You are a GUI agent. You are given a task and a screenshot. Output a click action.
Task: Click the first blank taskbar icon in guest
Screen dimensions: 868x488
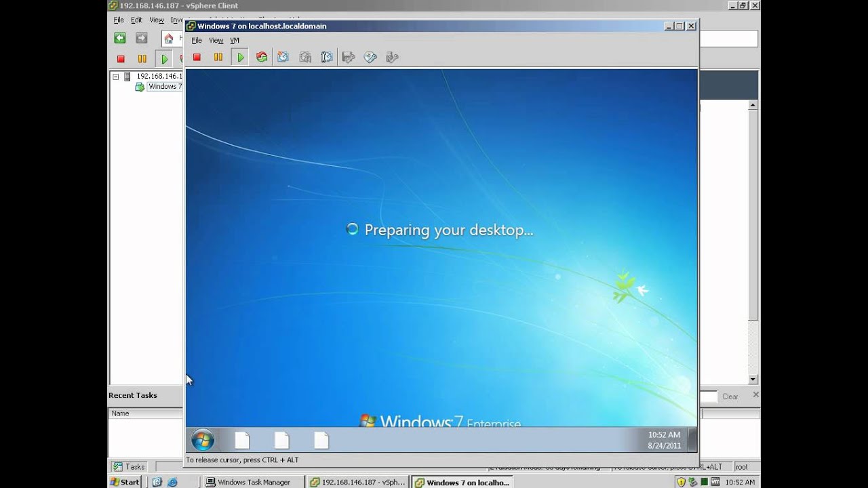coord(242,441)
